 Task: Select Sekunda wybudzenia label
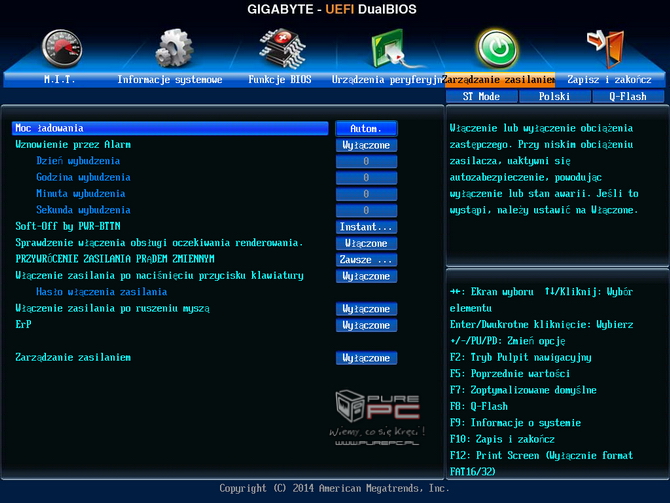pyautogui.click(x=83, y=210)
